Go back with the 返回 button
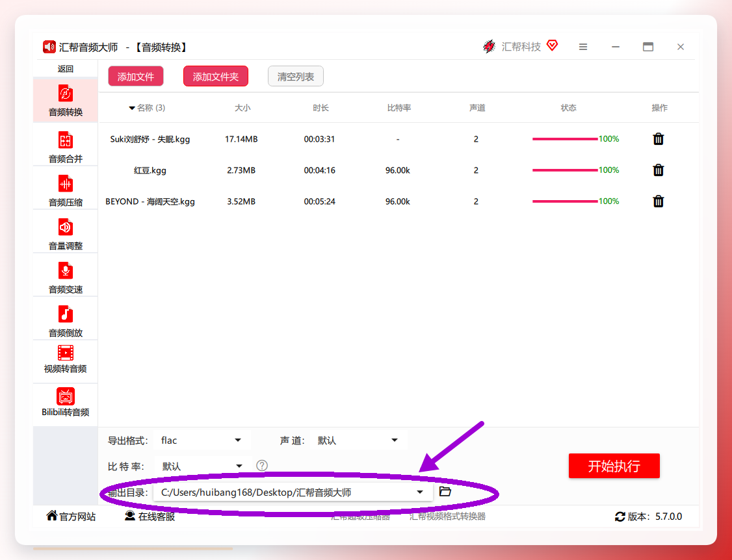Viewport: 732px width, 560px height. (66, 69)
